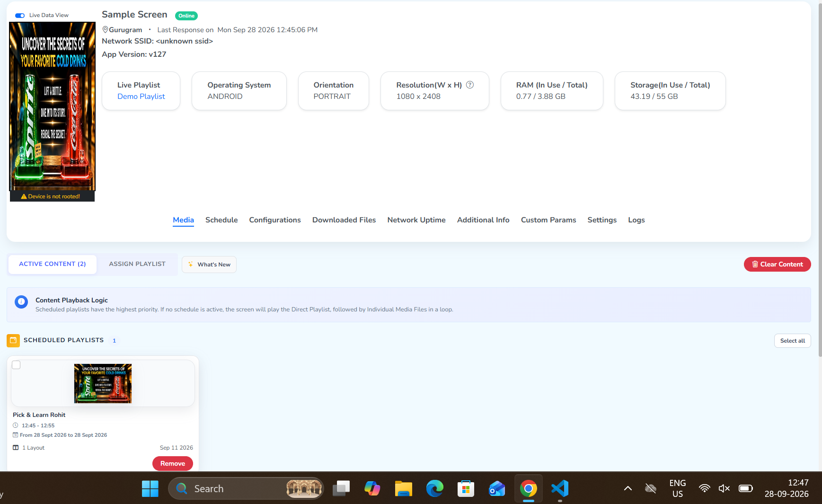This screenshot has width=822, height=504.
Task: Toggle the Live Data View switch
Action: 20,15
